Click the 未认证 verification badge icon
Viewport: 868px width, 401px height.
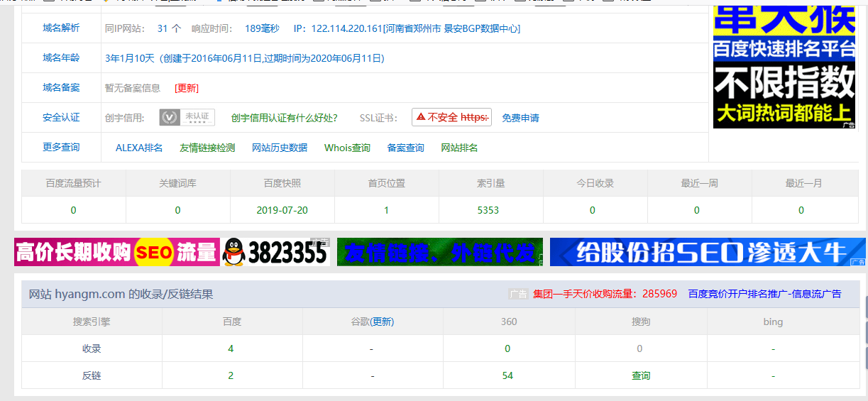[187, 117]
